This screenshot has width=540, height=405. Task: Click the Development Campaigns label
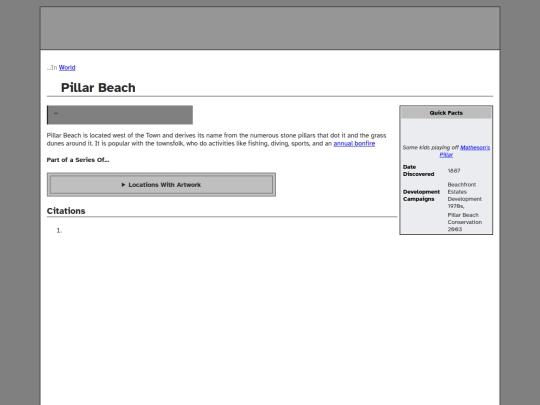(x=421, y=195)
